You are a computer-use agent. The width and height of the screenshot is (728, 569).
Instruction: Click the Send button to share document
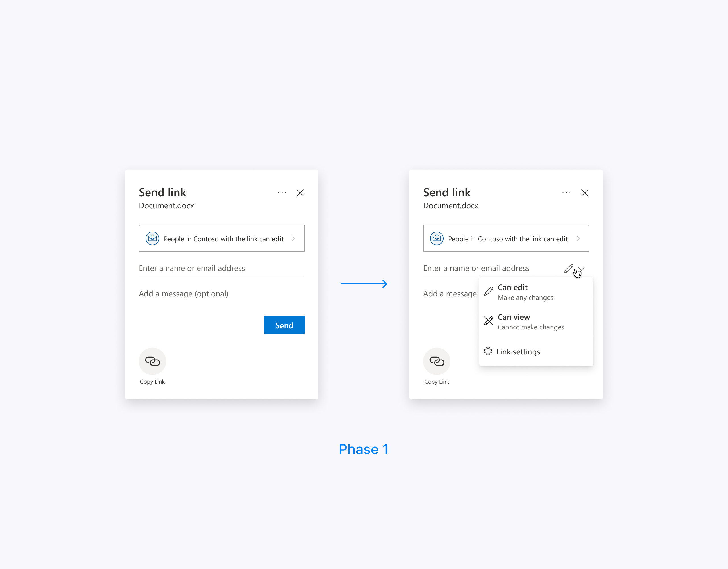284,325
